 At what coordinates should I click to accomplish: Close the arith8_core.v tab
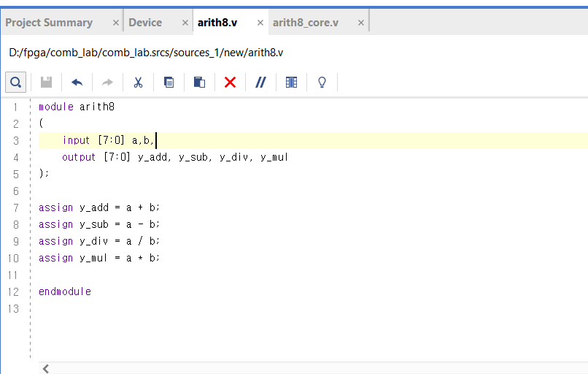360,23
